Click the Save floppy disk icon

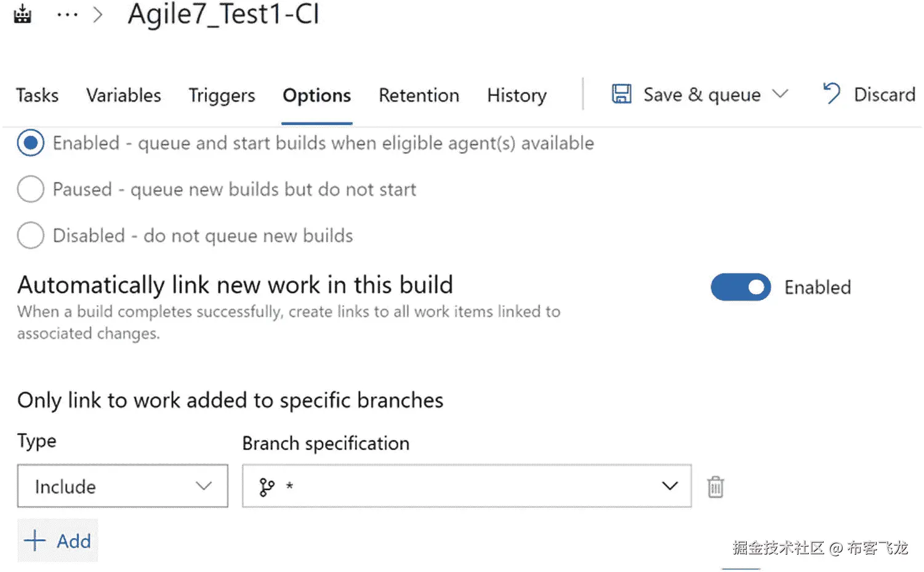[x=621, y=94]
